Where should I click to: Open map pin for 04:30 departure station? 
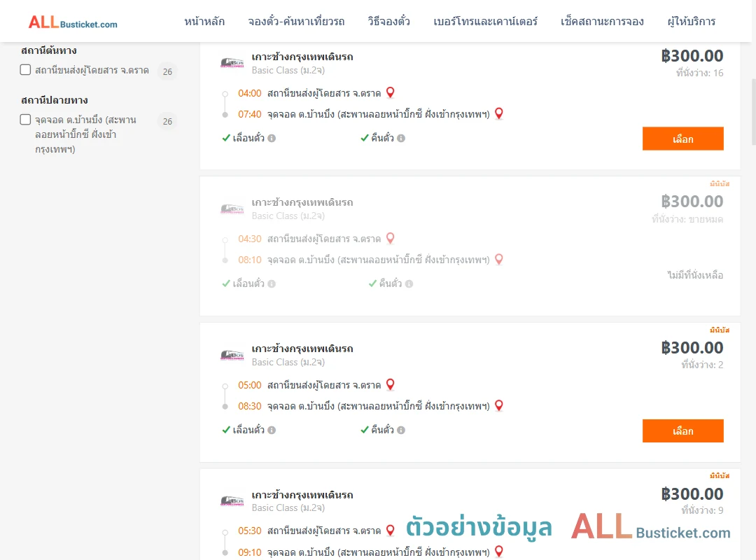click(391, 238)
